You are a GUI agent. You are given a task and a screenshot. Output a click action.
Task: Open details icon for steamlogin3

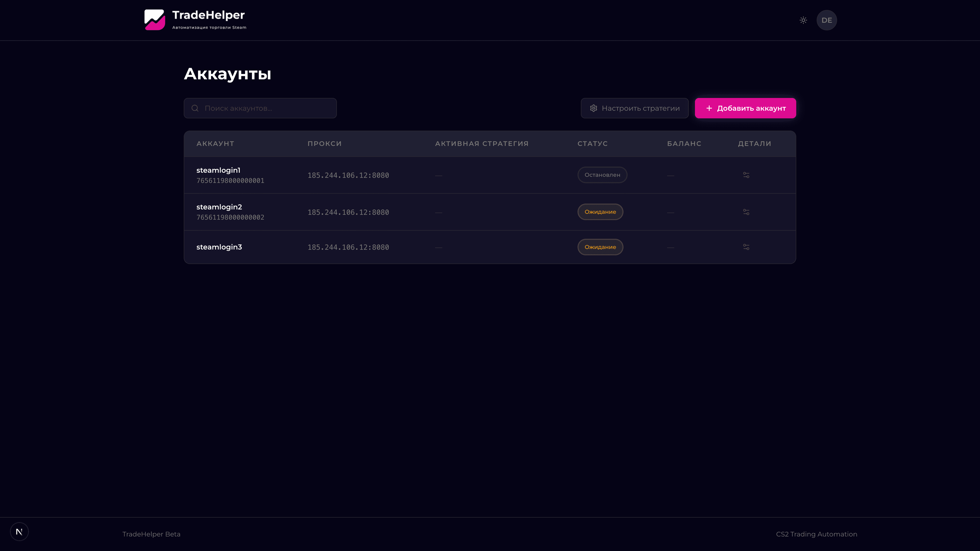746,247
